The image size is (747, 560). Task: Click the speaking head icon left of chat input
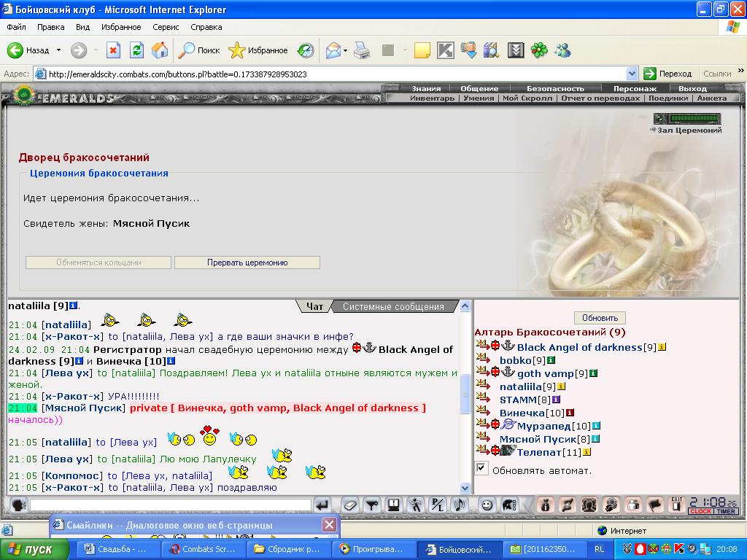[x=18, y=505]
